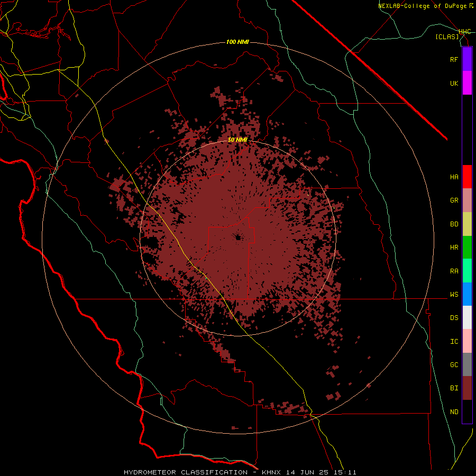This screenshot has height=476, width=476.
Task: Click the NEXLAB-College of DuPage title text
Action: pyautogui.click(x=422, y=6)
